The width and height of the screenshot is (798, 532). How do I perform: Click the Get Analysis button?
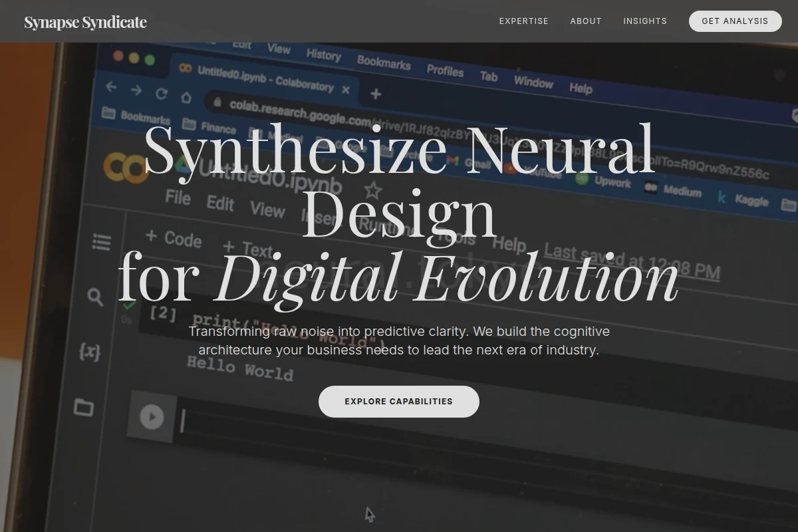click(x=735, y=21)
